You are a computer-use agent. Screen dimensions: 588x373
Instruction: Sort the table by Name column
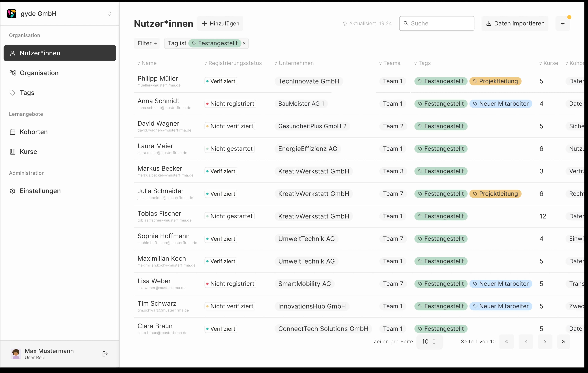147,63
